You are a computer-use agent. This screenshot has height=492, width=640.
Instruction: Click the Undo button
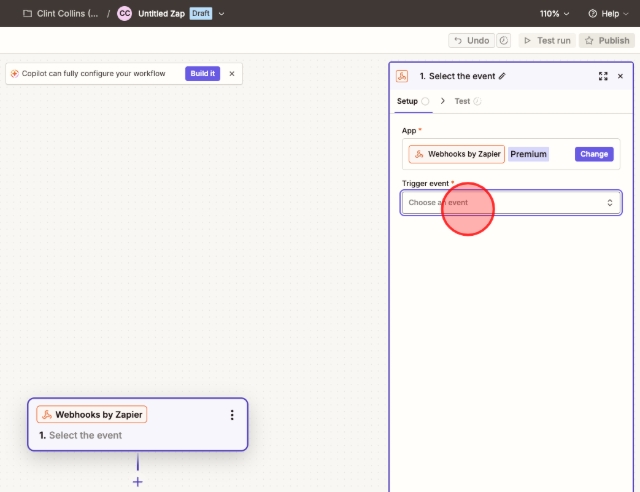tap(471, 40)
